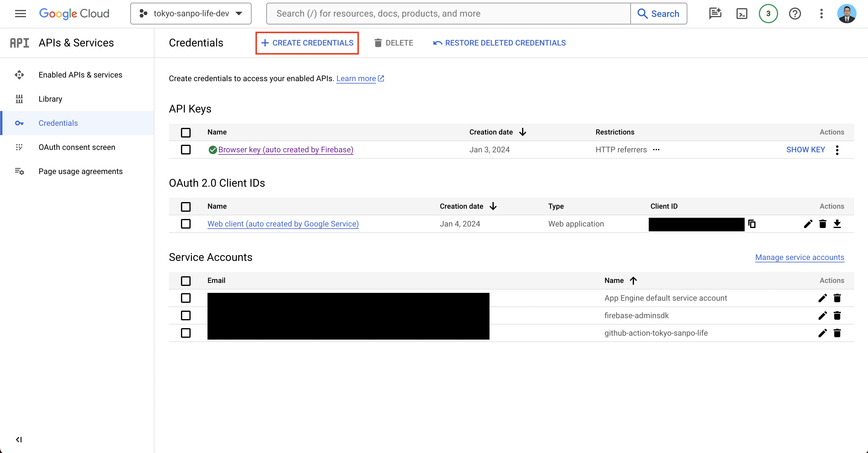This screenshot has width=868, height=453.
Task: Open the help question mark icon
Action: [x=795, y=14]
